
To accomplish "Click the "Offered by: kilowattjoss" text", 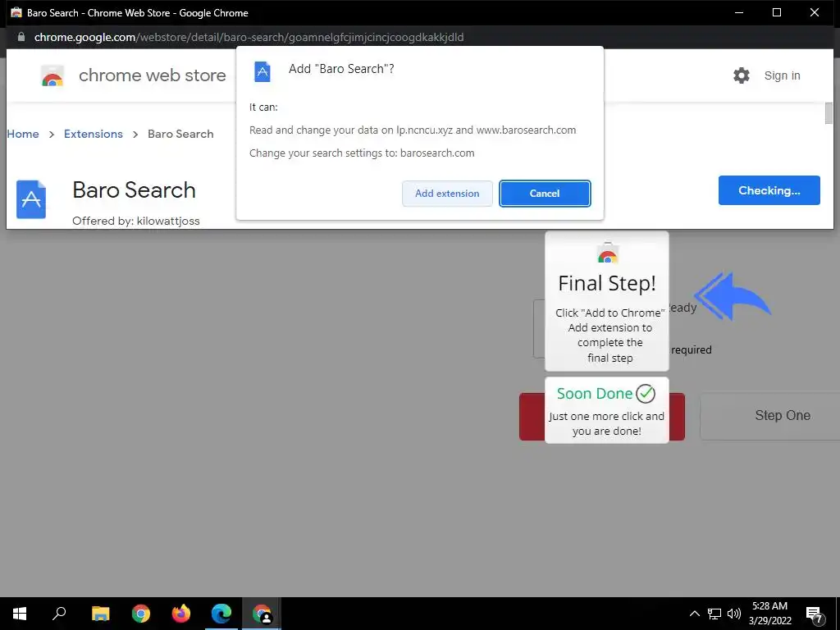I will pos(136,221).
